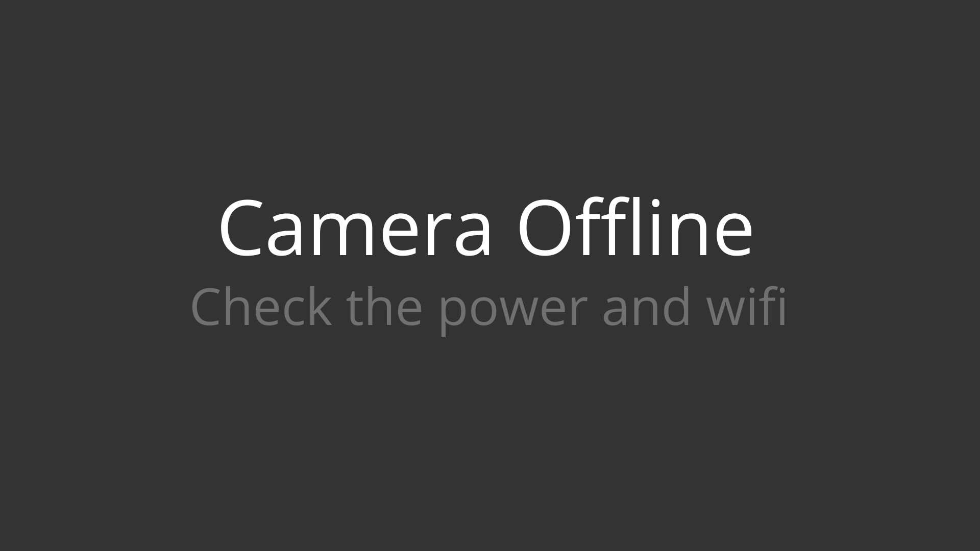
Task: Click the word "Offline" in the heading
Action: (635, 227)
